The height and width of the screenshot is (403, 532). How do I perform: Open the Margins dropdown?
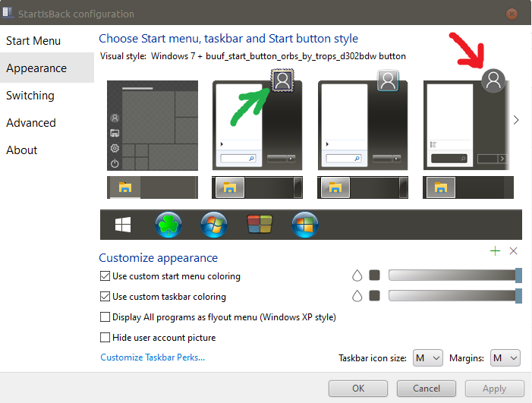click(x=505, y=358)
